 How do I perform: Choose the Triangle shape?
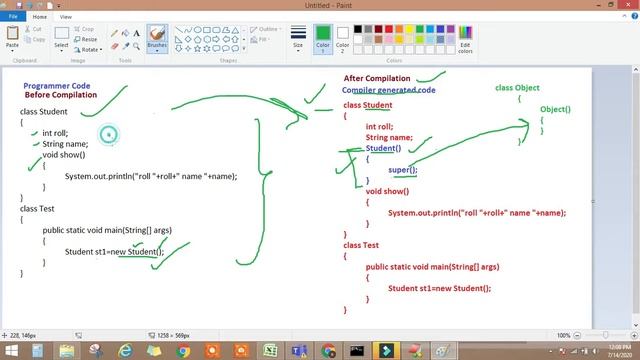tap(235, 30)
